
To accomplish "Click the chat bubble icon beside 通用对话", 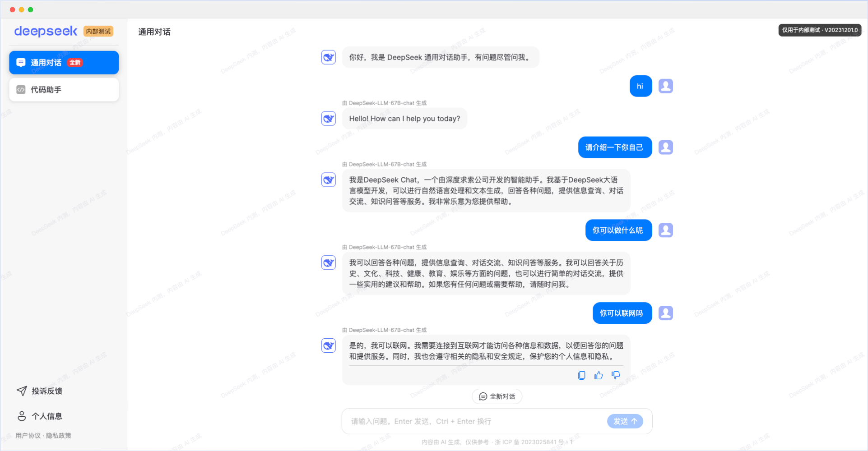I will [x=20, y=62].
